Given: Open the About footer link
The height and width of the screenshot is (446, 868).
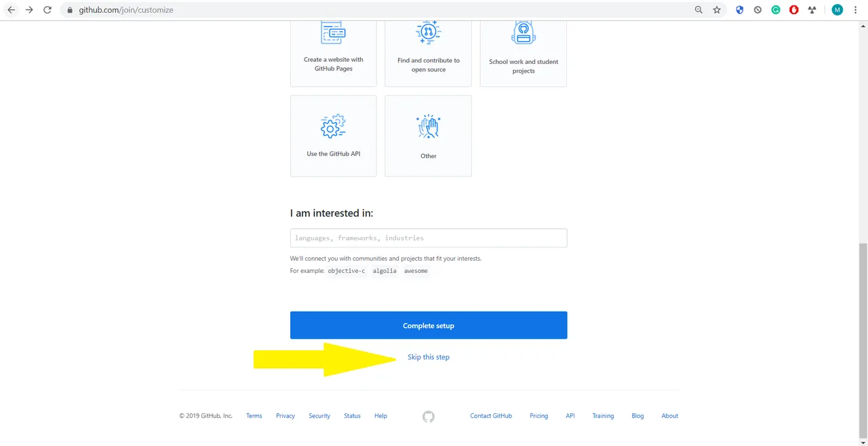Looking at the screenshot, I should point(670,416).
